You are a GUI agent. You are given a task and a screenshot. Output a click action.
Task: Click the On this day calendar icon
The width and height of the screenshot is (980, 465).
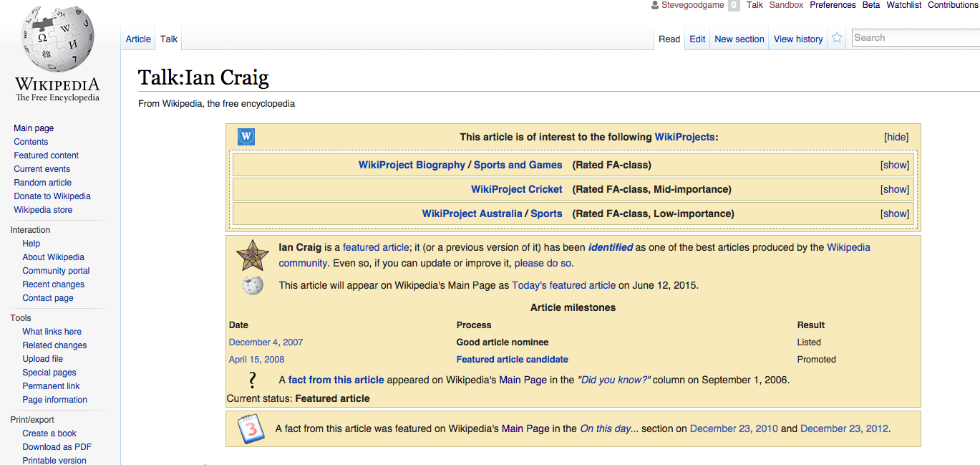[251, 429]
